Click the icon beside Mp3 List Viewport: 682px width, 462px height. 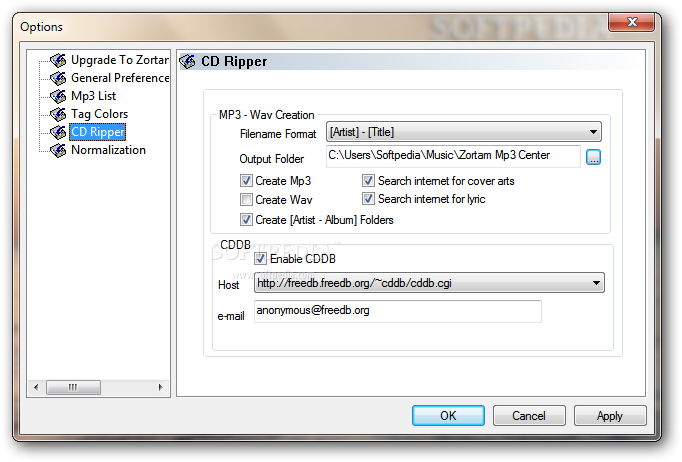click(x=58, y=96)
